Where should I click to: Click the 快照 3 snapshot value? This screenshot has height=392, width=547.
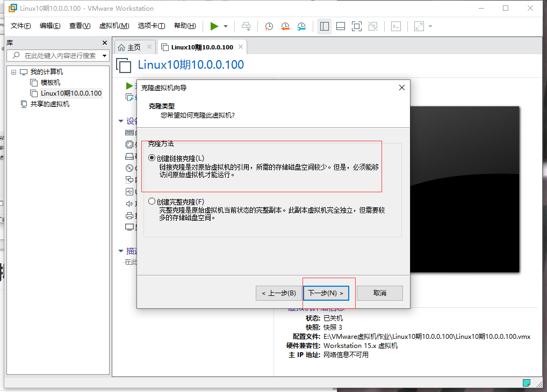[x=333, y=327]
